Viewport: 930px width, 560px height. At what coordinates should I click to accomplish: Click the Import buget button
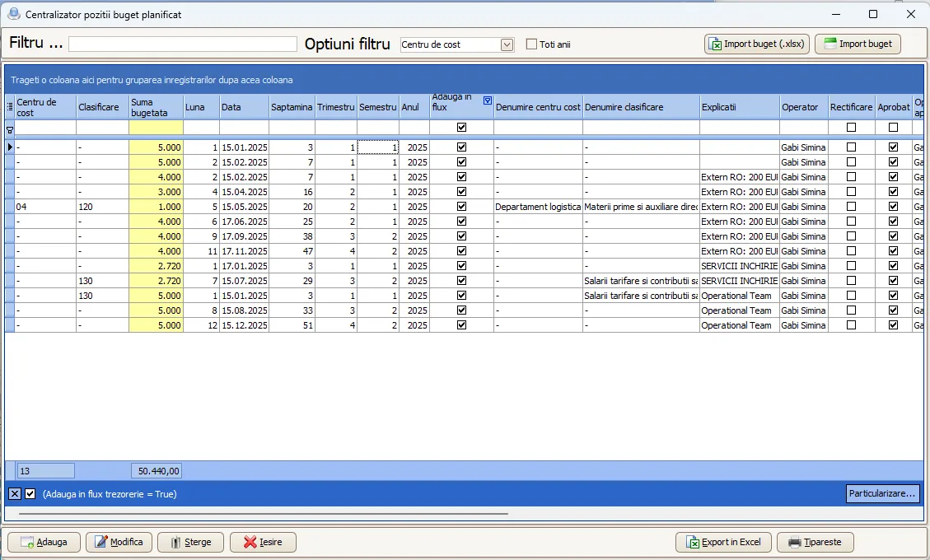click(x=858, y=44)
